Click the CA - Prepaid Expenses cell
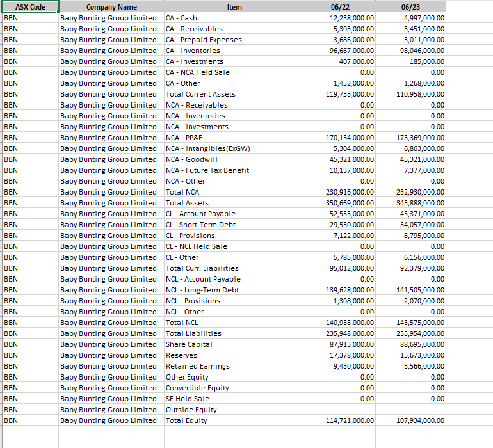This screenshot has height=448, width=493. (x=234, y=40)
